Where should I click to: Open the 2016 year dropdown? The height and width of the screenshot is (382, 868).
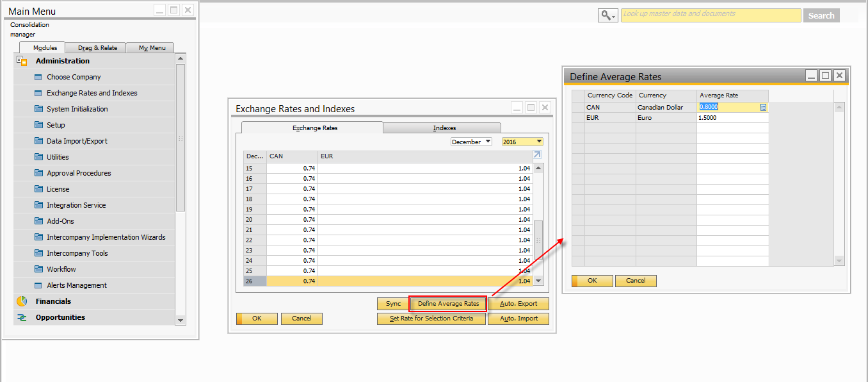pyautogui.click(x=522, y=142)
